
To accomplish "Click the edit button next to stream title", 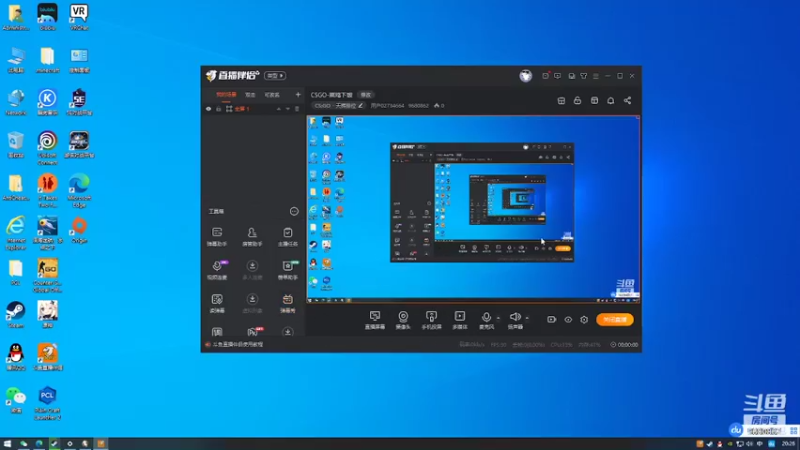I will point(366,95).
